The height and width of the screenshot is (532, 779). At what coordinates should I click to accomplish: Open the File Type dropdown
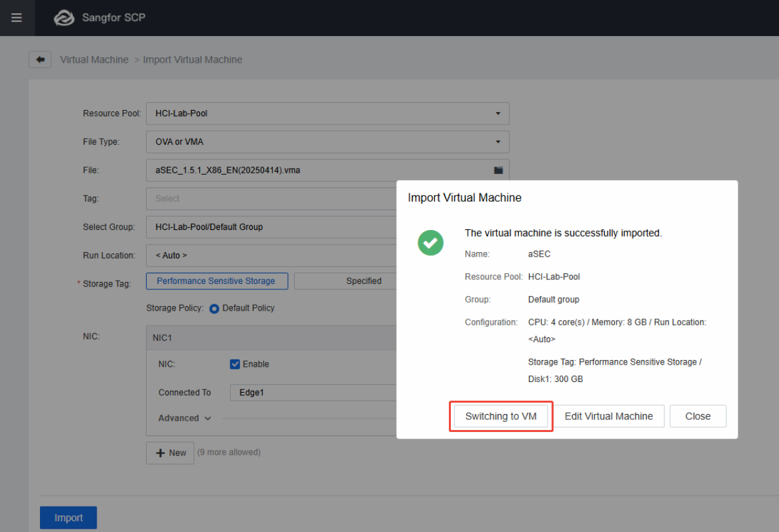(327, 141)
